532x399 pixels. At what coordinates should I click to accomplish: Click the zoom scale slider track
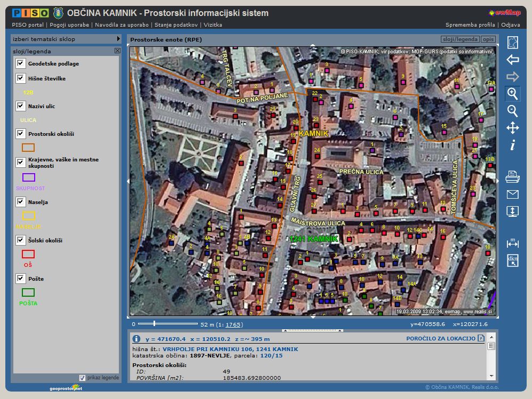[168, 323]
